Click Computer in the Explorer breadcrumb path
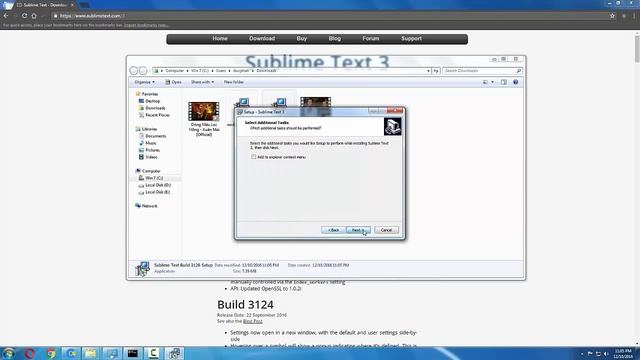The height and width of the screenshot is (360, 640). click(174, 71)
